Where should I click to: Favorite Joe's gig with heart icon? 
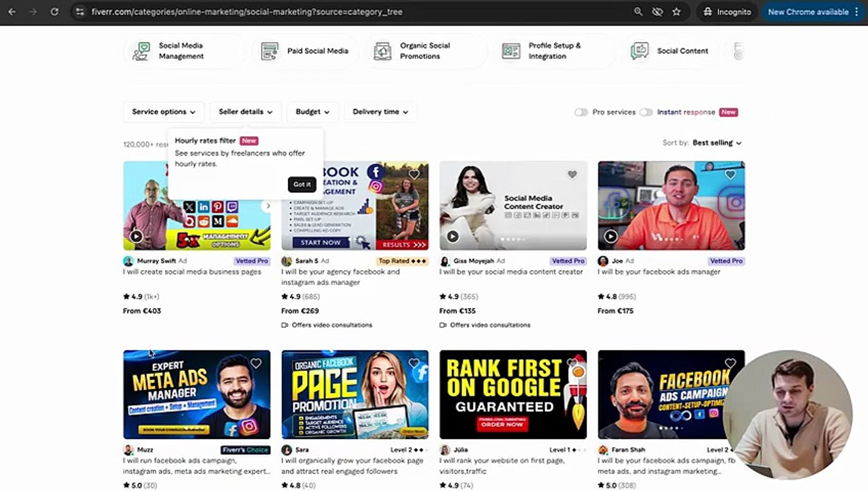click(730, 175)
